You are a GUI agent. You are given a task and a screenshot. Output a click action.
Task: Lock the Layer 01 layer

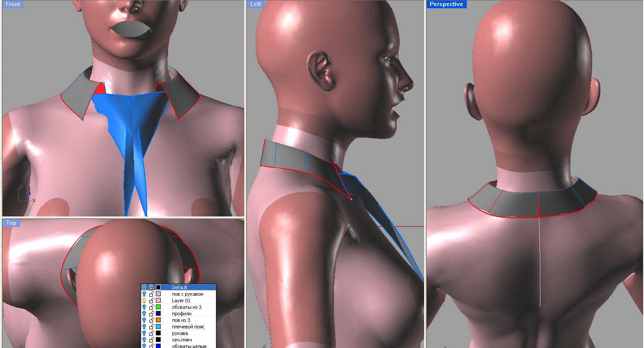point(151,301)
